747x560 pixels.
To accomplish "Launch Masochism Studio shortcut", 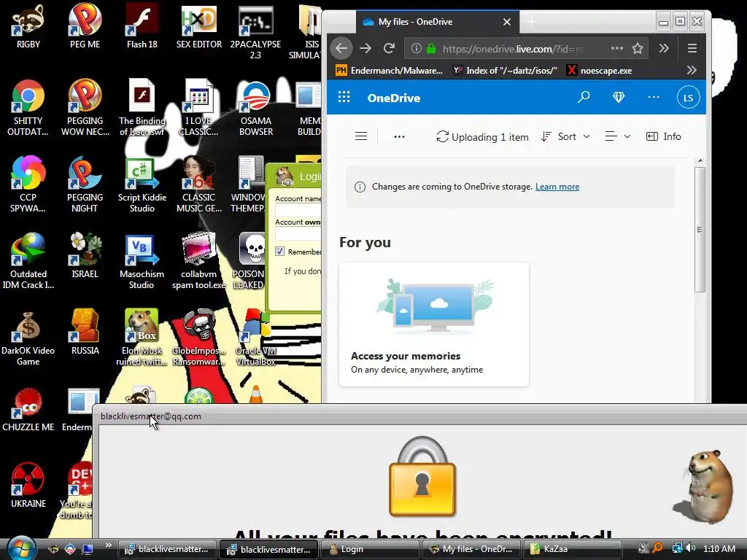I will tap(142, 262).
